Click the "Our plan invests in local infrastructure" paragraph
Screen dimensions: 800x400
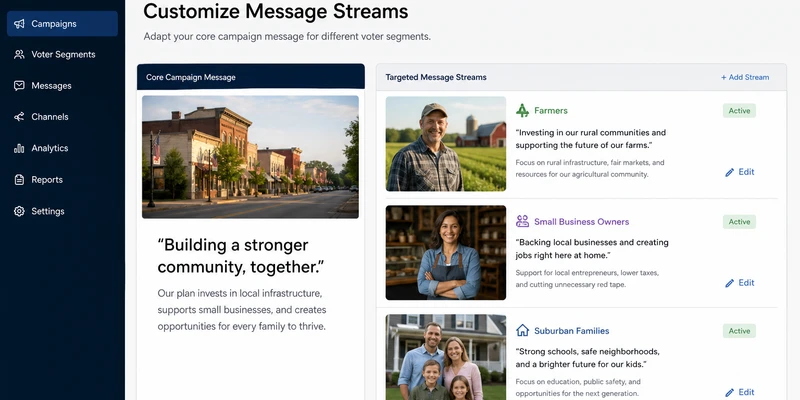pos(242,310)
